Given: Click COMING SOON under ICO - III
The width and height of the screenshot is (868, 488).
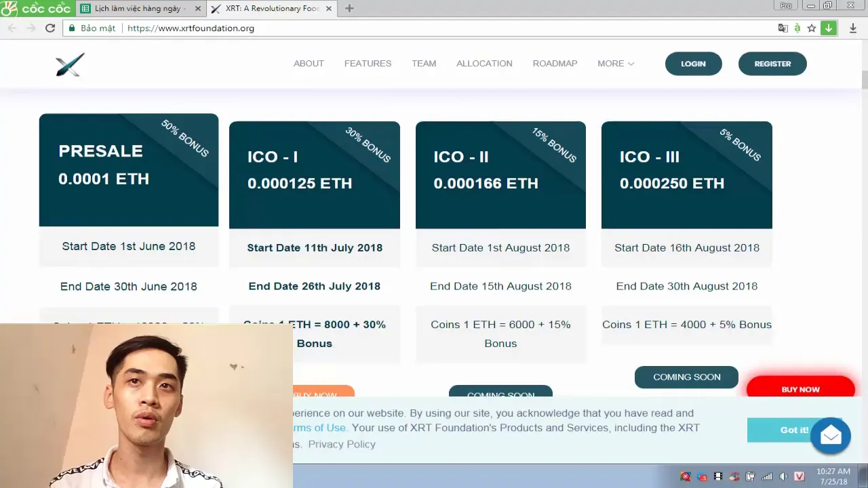Looking at the screenshot, I should pos(686,377).
